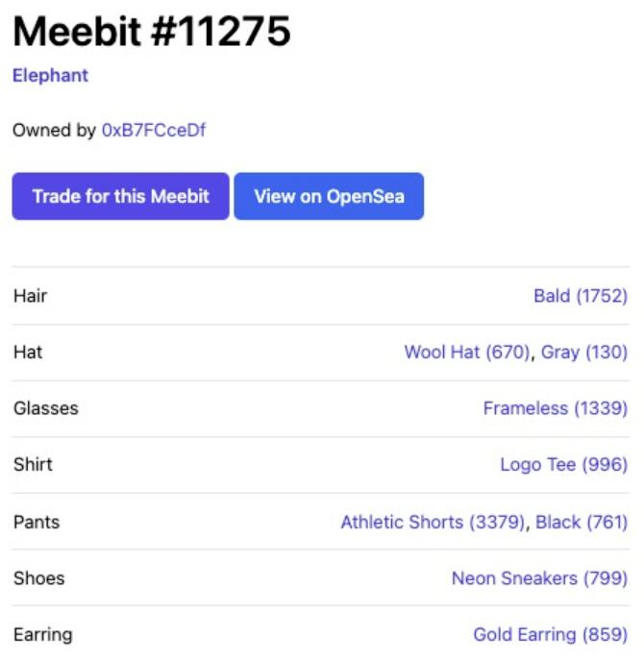Click the Hair attribute row label
This screenshot has width=644, height=661.
(x=31, y=296)
